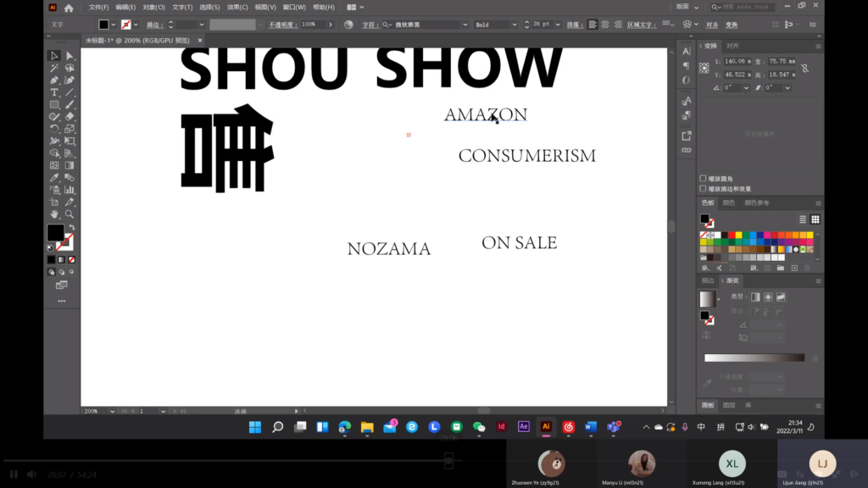Select the Rotate tool
The width and height of the screenshot is (868, 488).
[54, 129]
